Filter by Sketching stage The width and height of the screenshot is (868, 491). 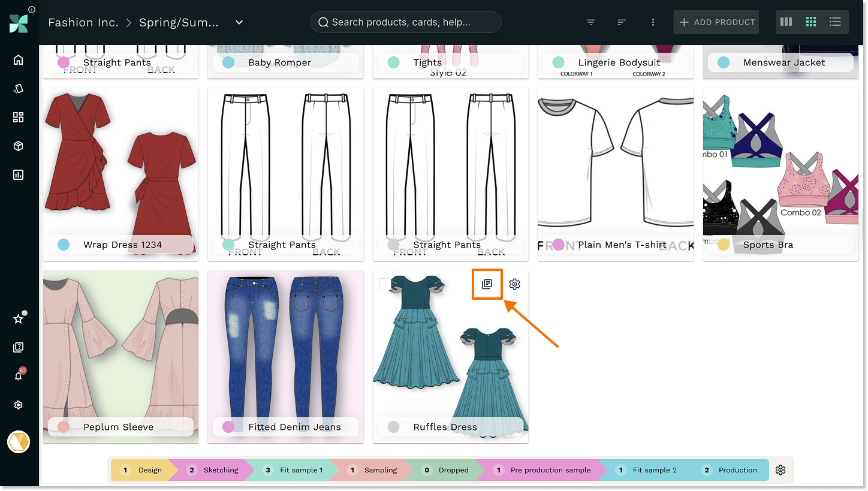pyautogui.click(x=214, y=470)
